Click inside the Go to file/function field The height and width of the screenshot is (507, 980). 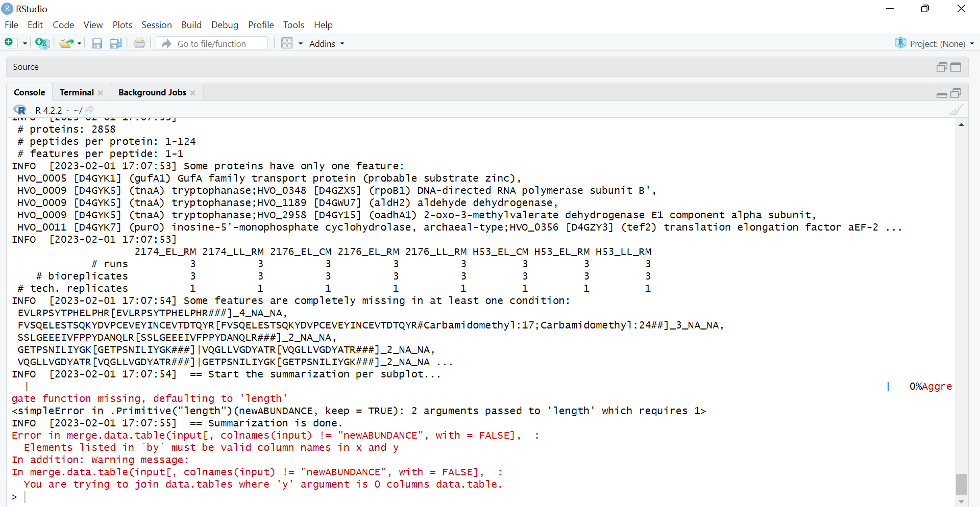pos(214,43)
